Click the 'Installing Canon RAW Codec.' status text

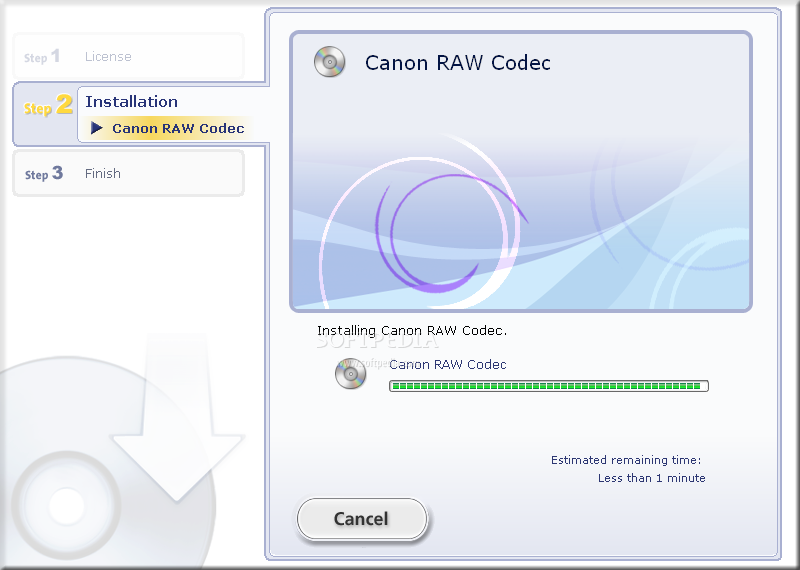click(x=412, y=331)
